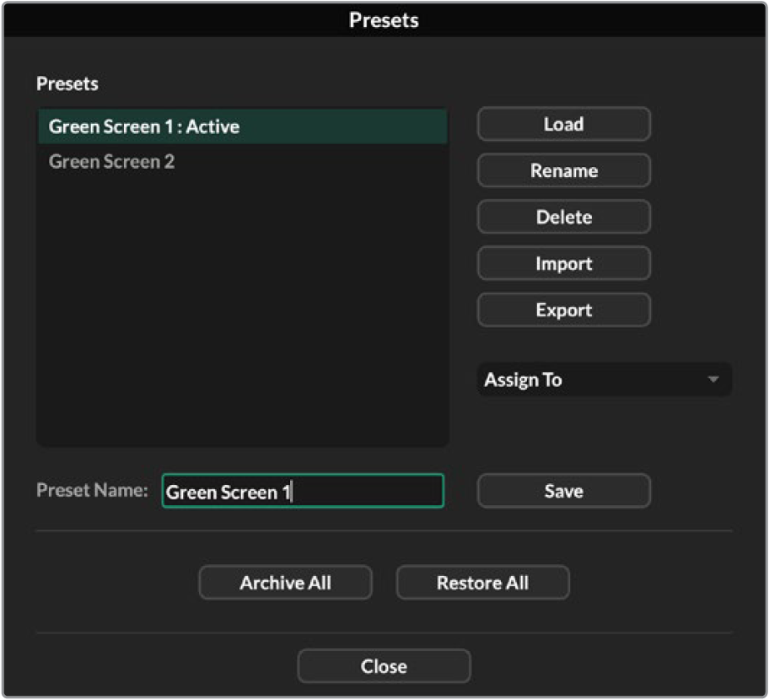Click the Load button
Screen dimensions: 769x700
563,125
